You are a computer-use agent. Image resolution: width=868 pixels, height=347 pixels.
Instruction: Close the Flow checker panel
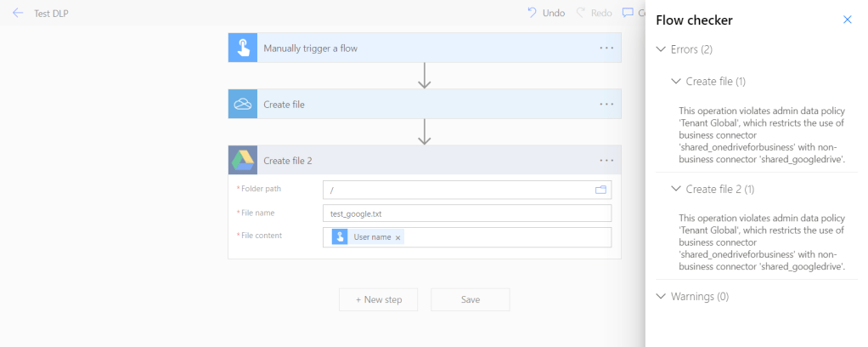click(x=847, y=20)
